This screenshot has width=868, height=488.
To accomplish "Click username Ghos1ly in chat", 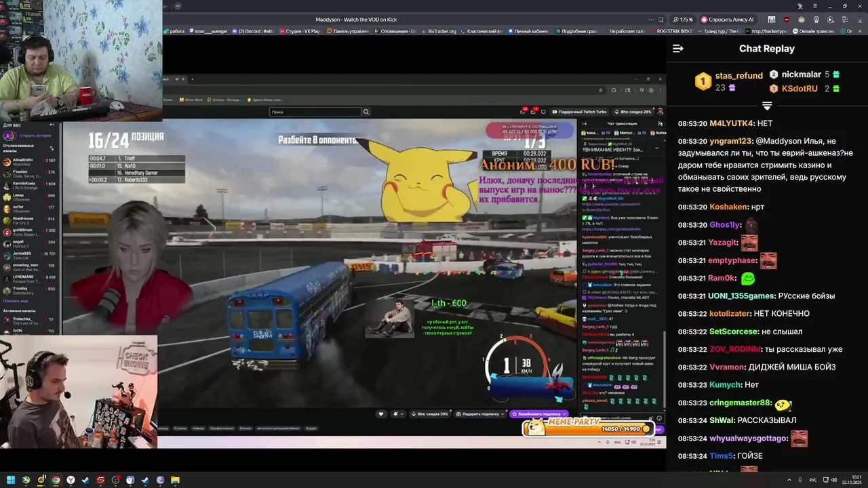I will click(725, 224).
